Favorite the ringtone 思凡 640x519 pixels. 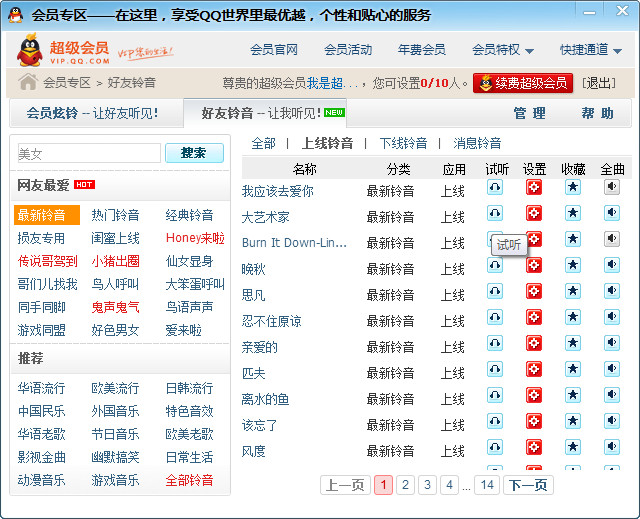coord(573,291)
